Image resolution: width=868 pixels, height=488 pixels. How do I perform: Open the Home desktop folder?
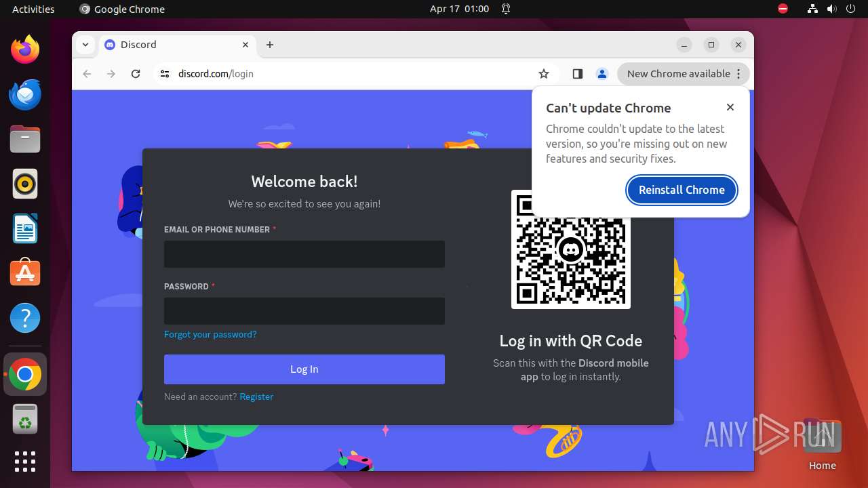point(822,445)
